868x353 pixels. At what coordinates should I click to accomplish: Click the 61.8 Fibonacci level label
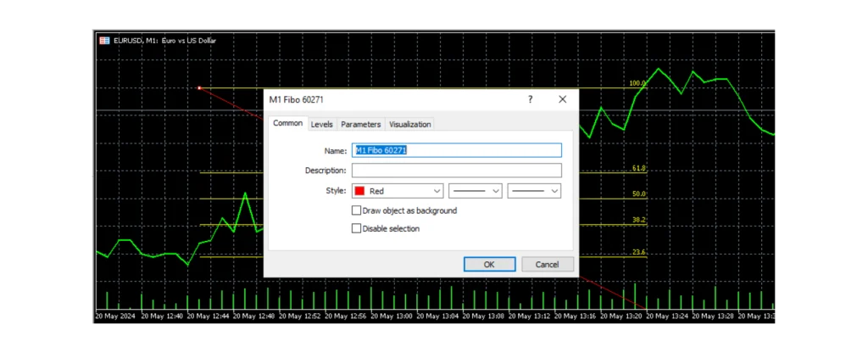[638, 169]
